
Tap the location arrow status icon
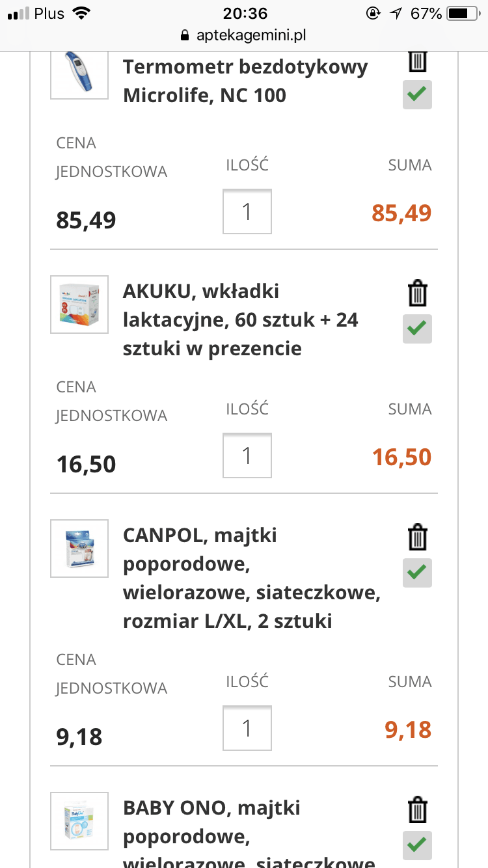click(x=397, y=14)
